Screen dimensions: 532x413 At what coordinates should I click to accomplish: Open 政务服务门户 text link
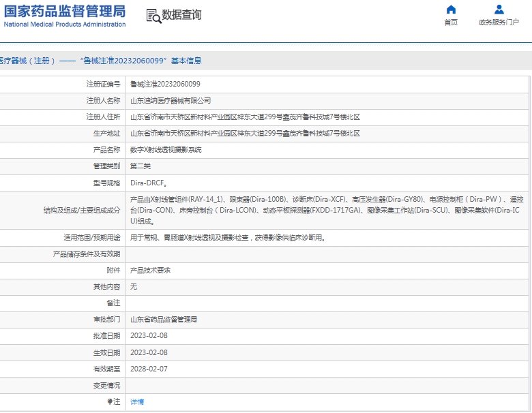point(499,22)
